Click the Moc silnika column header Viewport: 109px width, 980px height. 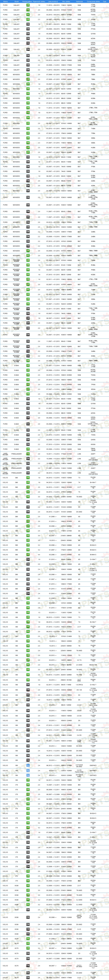(66, 2)
